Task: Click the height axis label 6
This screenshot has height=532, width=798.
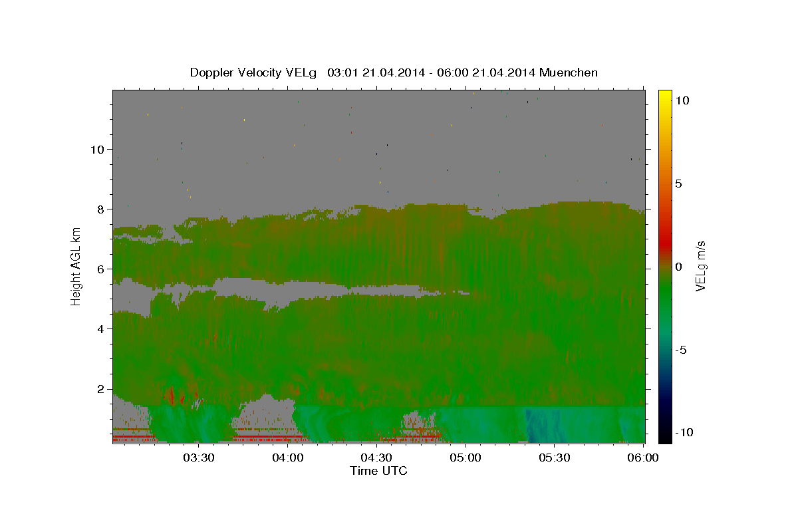Action: 100,269
